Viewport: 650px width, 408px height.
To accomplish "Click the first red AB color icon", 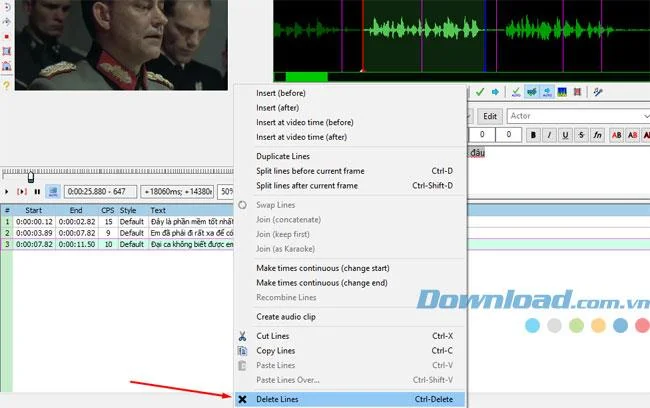I will pos(616,135).
